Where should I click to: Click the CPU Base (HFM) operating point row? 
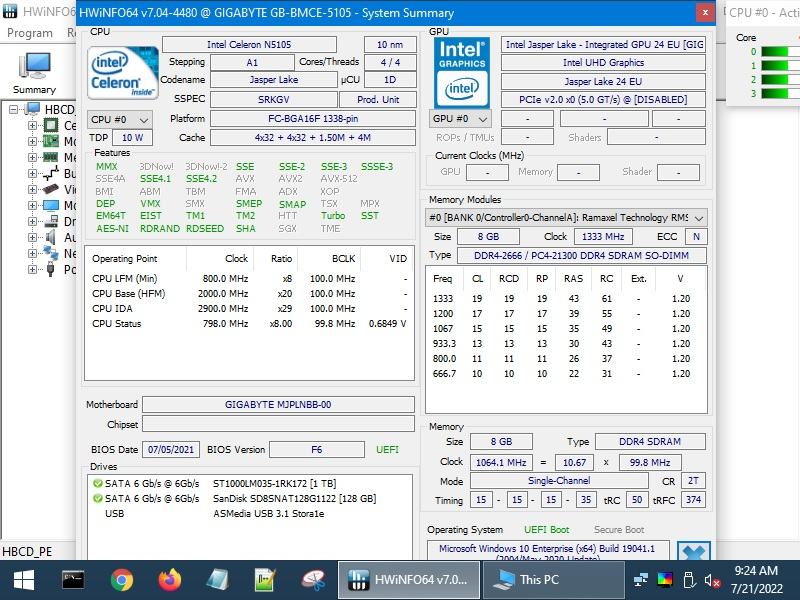click(x=249, y=293)
